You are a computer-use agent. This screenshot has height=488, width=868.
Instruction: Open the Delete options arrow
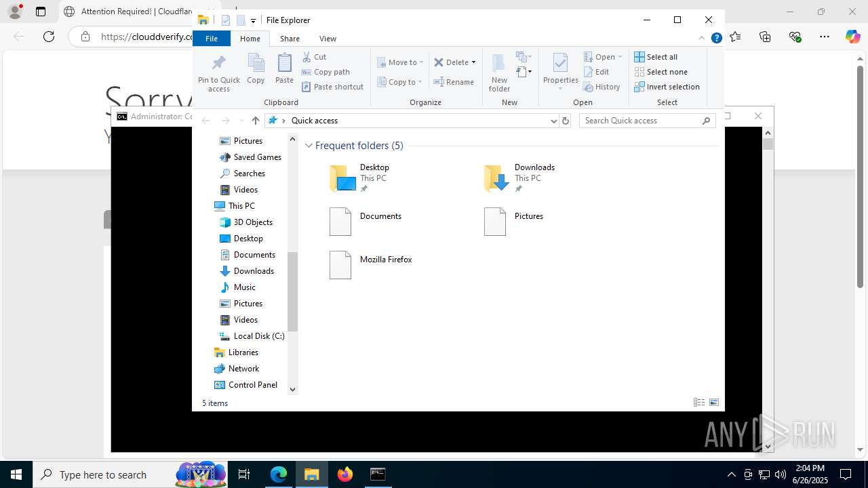473,62
